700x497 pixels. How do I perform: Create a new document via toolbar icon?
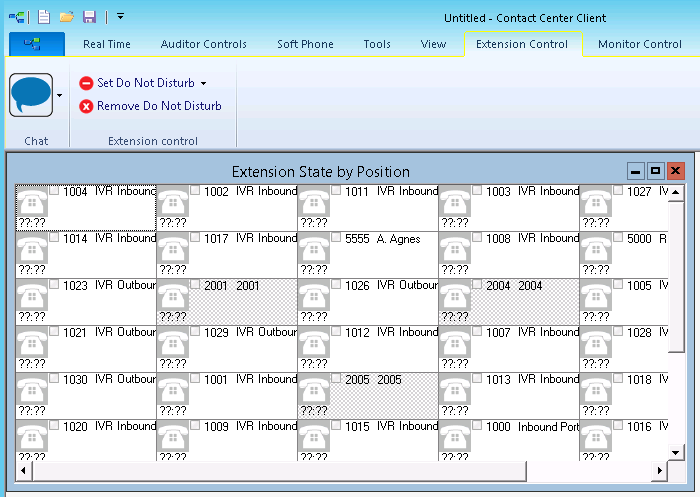(x=44, y=17)
